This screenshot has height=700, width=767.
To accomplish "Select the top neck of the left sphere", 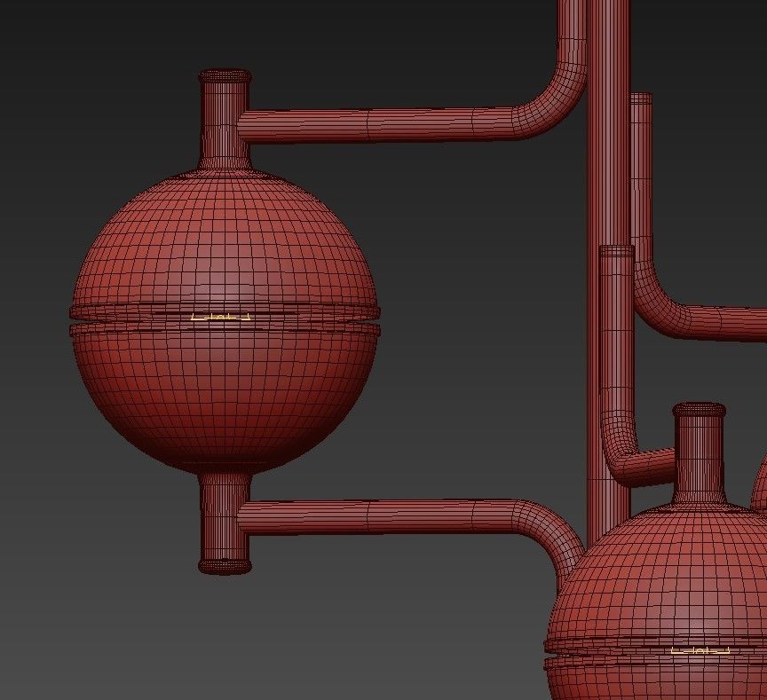I will pyautogui.click(x=225, y=120).
